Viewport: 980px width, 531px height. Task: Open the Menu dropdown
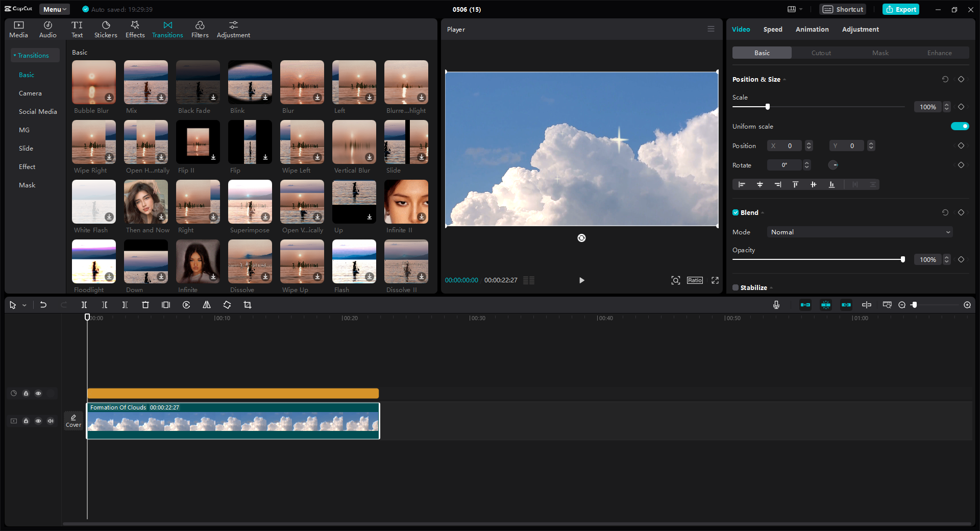(x=54, y=9)
